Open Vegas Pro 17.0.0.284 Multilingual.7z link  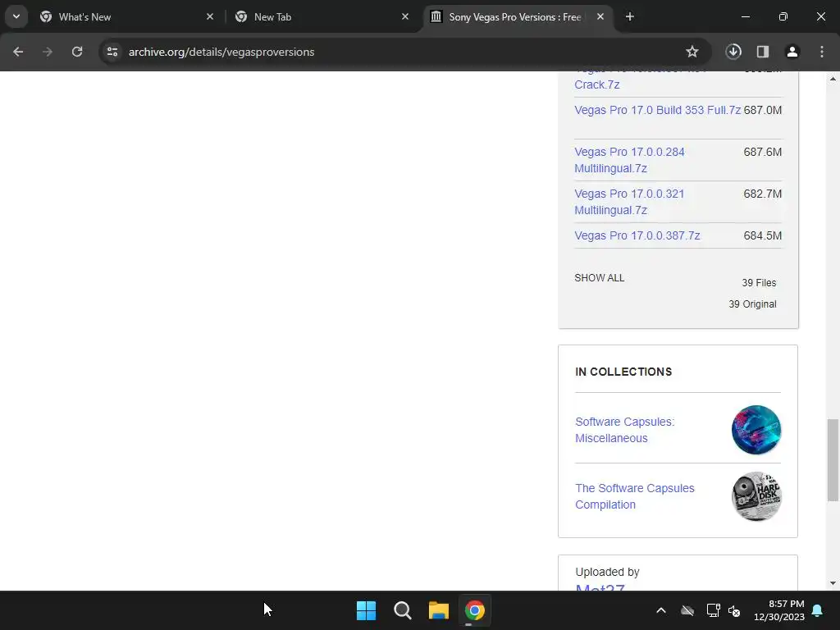[x=629, y=160]
